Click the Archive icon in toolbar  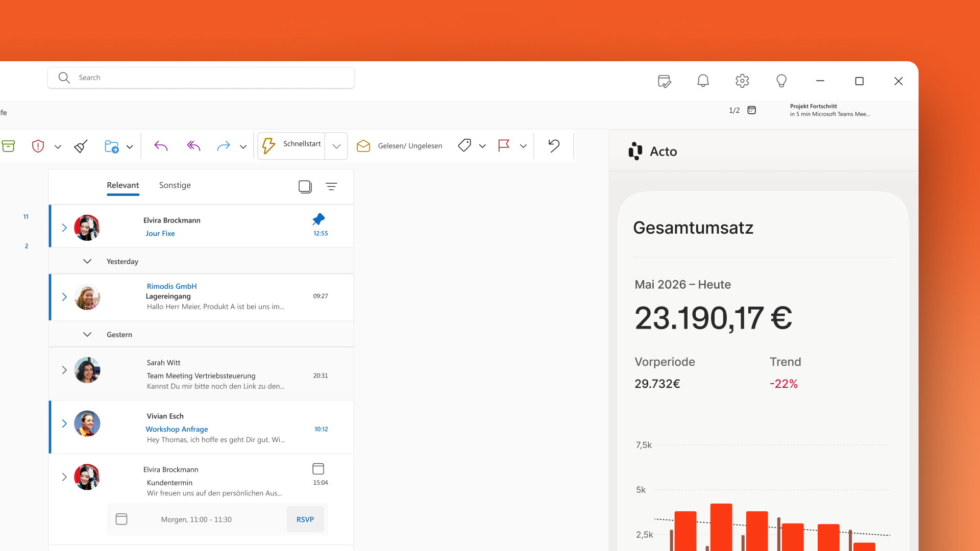click(8, 146)
